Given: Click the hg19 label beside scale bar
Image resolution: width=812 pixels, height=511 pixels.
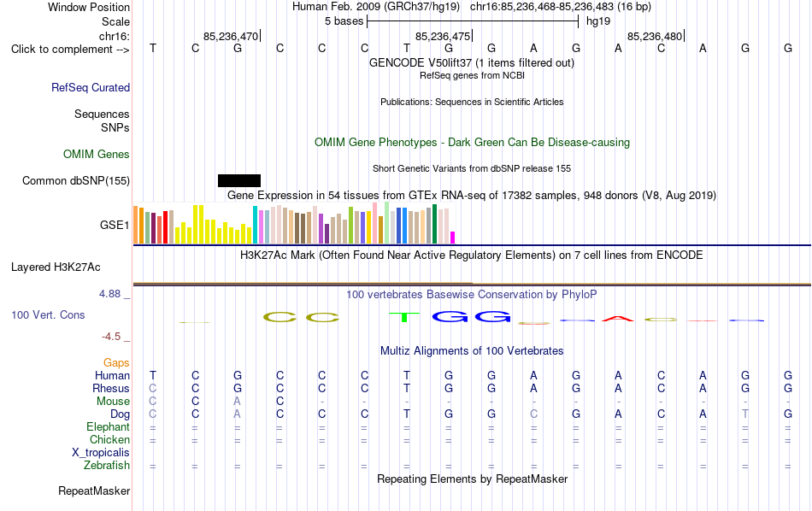Looking at the screenshot, I should (598, 21).
